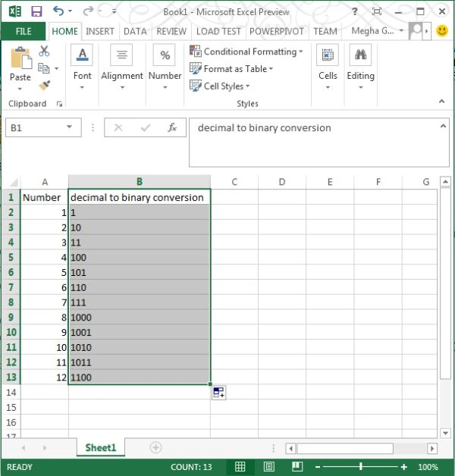
Task: Open Format as Table dropdown
Action: (231, 69)
